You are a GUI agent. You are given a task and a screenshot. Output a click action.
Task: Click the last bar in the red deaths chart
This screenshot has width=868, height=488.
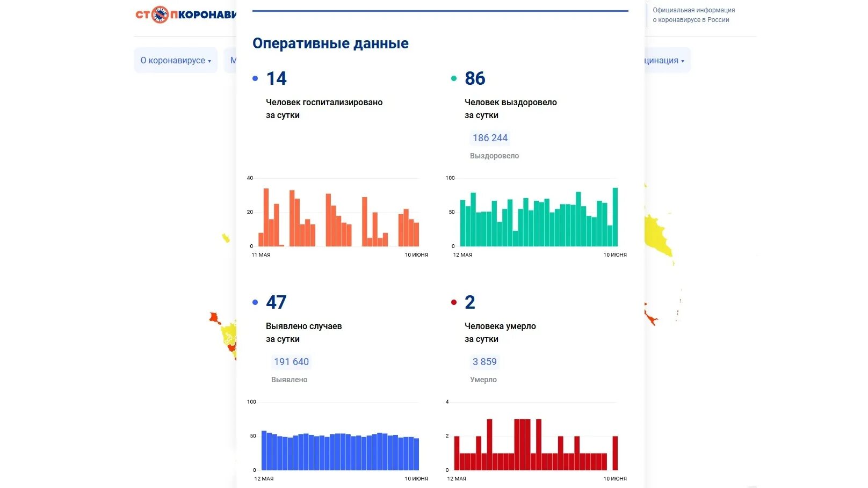(615, 453)
